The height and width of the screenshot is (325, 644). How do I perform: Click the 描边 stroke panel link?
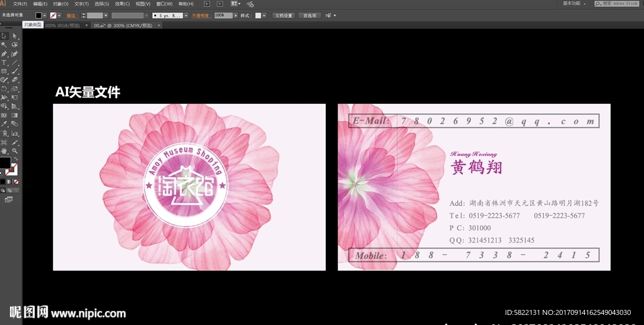pyautogui.click(x=72, y=16)
